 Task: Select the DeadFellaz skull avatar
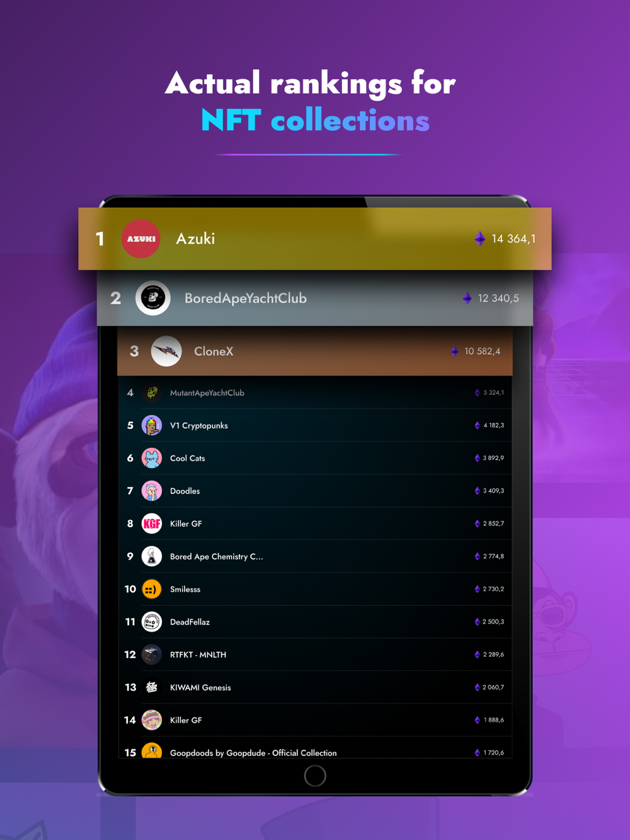pyautogui.click(x=152, y=622)
